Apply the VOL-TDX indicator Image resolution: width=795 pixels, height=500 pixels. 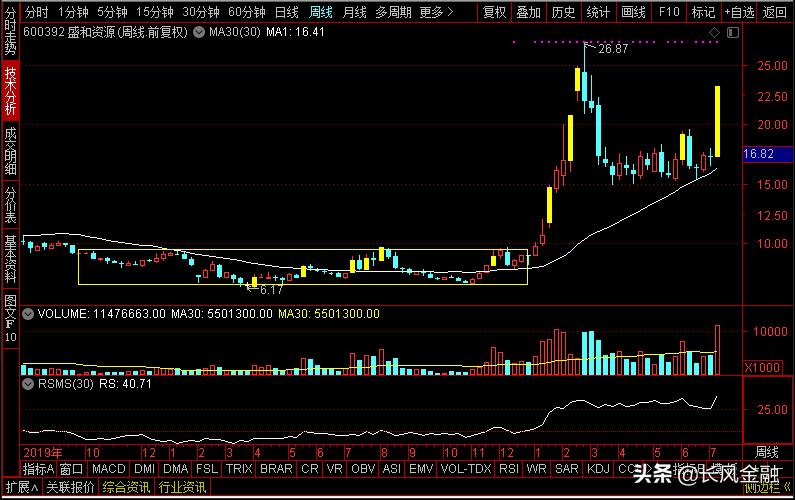(466, 469)
